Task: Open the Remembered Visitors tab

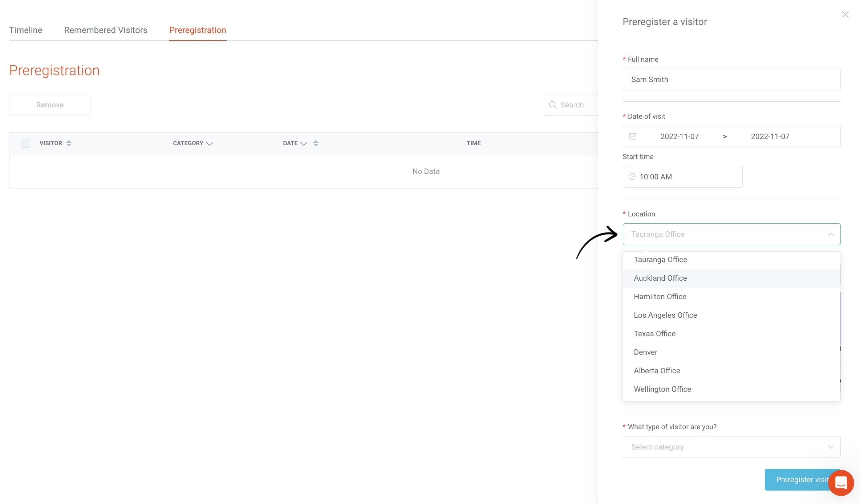Action: click(x=106, y=30)
